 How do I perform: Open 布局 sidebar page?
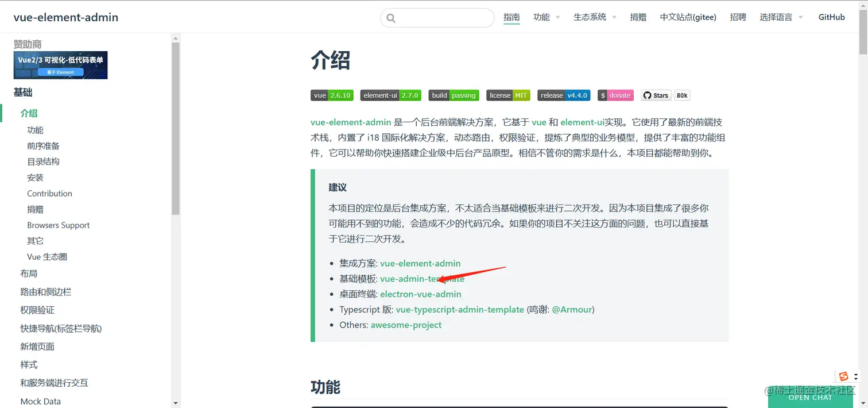(x=29, y=274)
